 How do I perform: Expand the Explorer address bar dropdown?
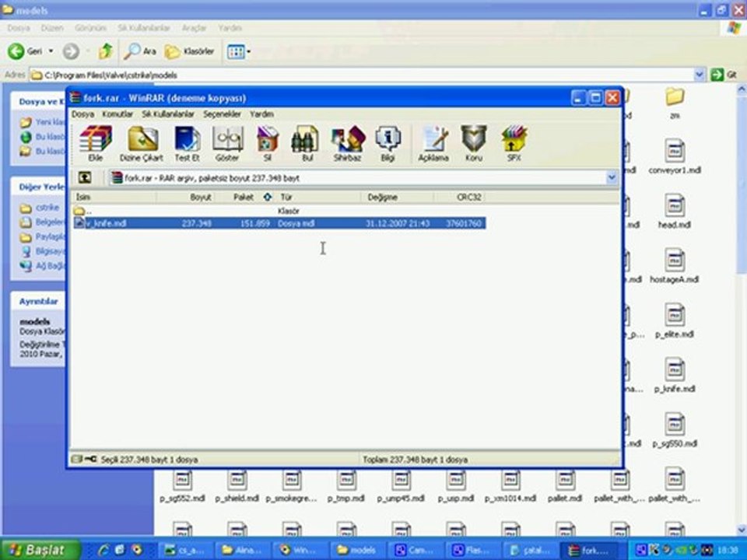pos(699,75)
